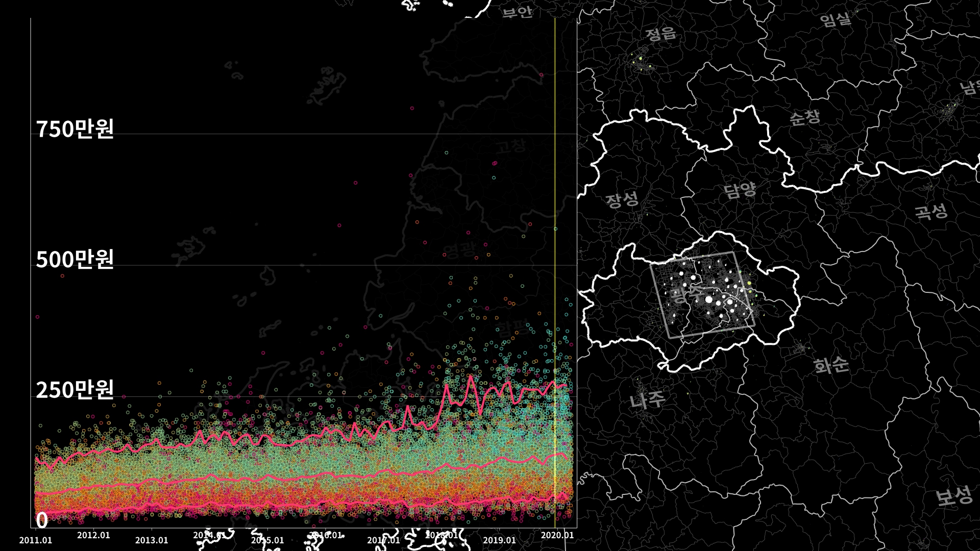Image resolution: width=980 pixels, height=551 pixels.
Task: Click the yellow vertical time marker line
Action: click(555, 153)
